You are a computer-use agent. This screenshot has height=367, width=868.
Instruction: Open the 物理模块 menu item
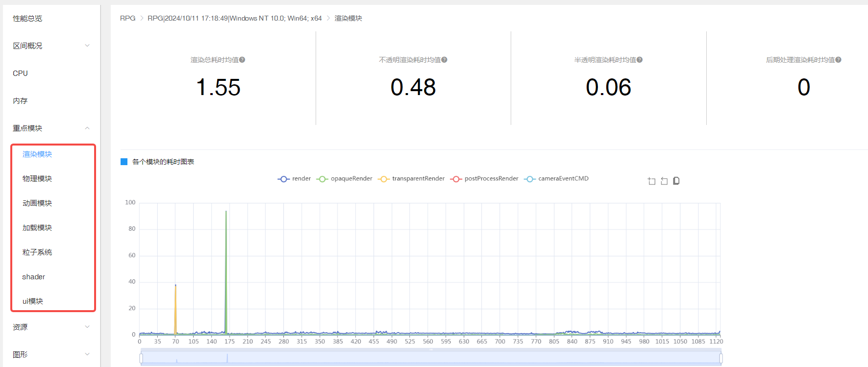37,179
